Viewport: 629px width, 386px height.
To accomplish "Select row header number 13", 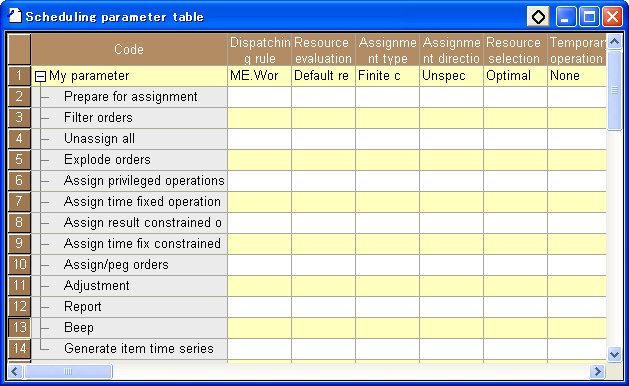I will (x=19, y=327).
